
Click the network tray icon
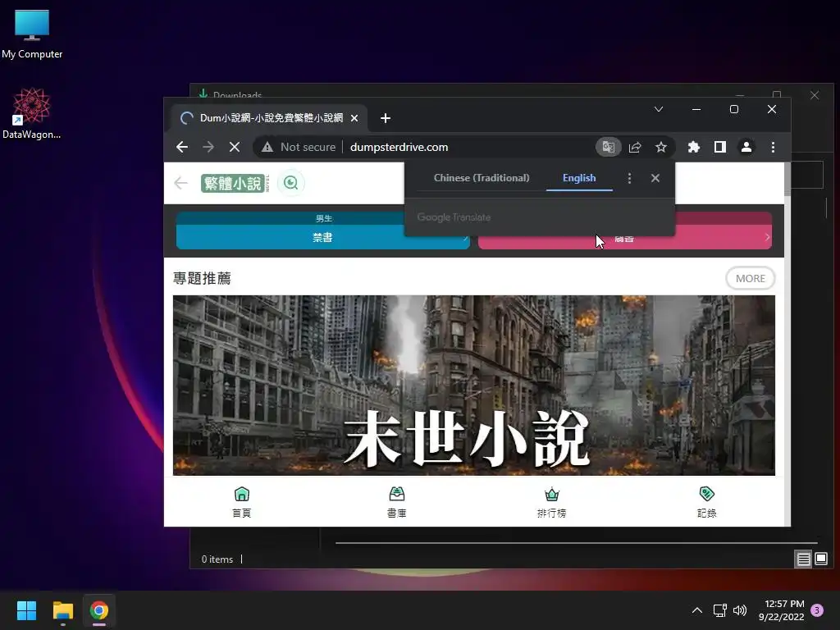click(x=719, y=610)
